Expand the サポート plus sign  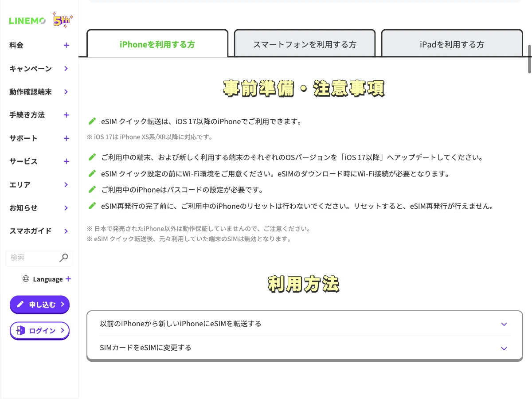pyautogui.click(x=66, y=138)
